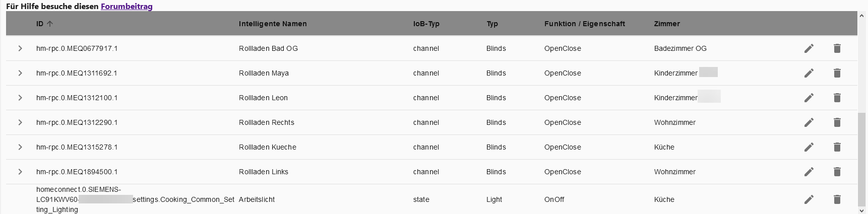Image resolution: width=868 pixels, height=214 pixels.
Task: Sort by the ID column header
Action: [40, 24]
